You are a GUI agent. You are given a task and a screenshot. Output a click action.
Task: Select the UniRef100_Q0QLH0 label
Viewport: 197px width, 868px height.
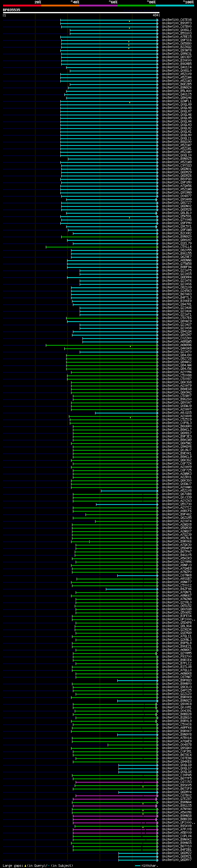tap(177, 135)
